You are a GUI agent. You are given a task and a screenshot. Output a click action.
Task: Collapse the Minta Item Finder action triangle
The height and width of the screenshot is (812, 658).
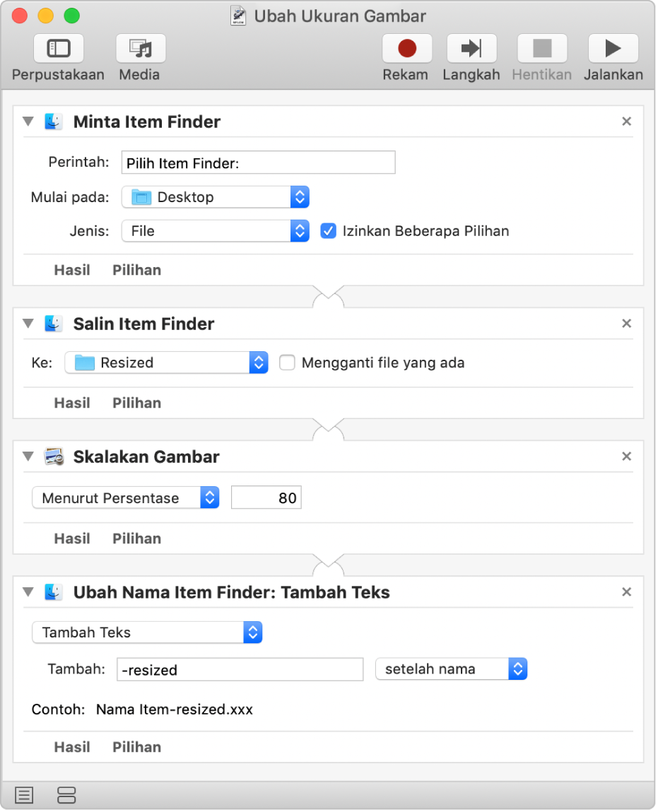pos(28,122)
